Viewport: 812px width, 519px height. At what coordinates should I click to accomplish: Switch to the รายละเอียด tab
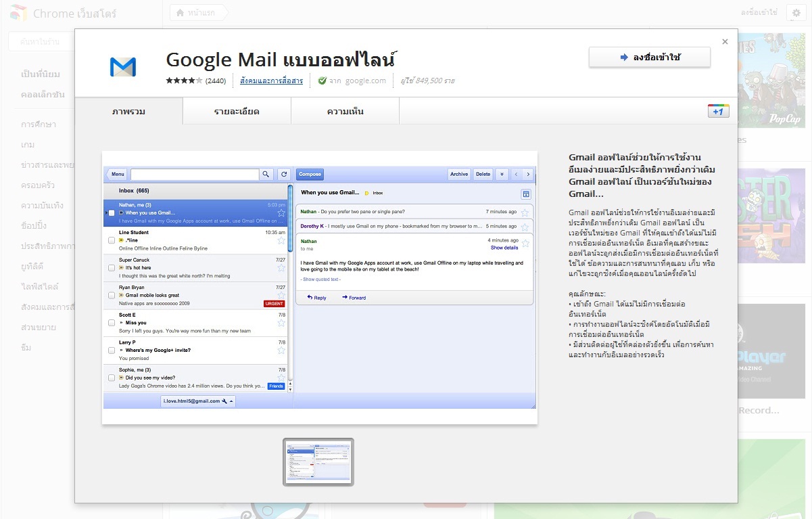(237, 111)
